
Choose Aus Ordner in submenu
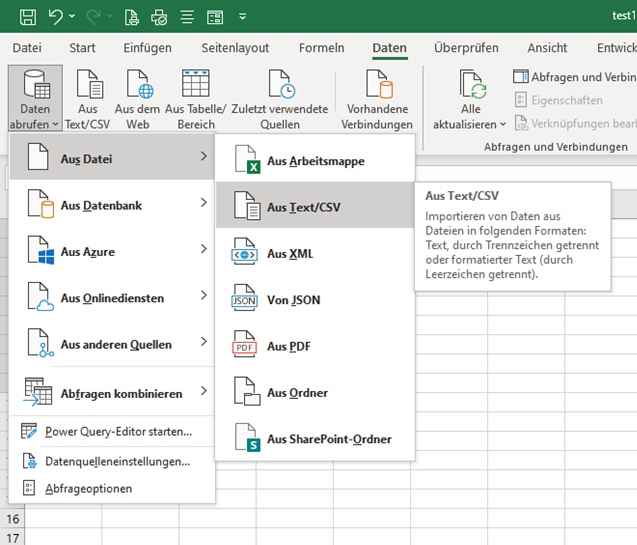pyautogui.click(x=315, y=390)
